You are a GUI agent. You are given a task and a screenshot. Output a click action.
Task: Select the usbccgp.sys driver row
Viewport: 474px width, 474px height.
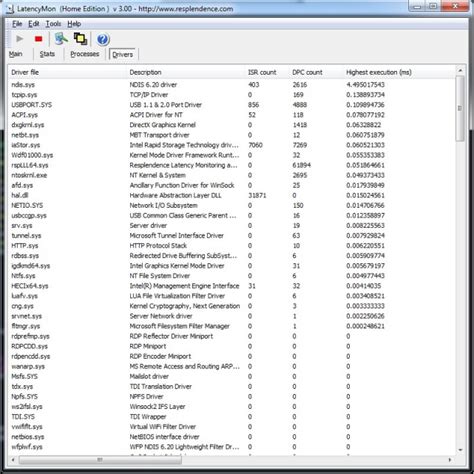(231, 215)
